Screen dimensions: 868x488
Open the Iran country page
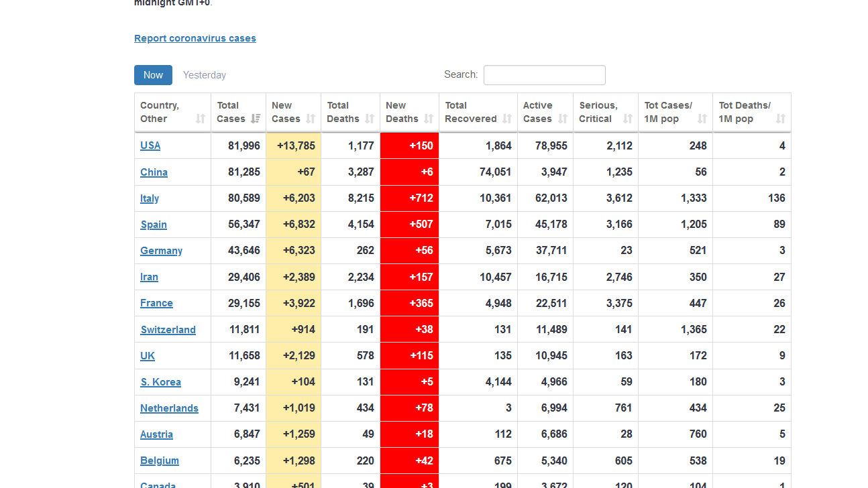149,277
